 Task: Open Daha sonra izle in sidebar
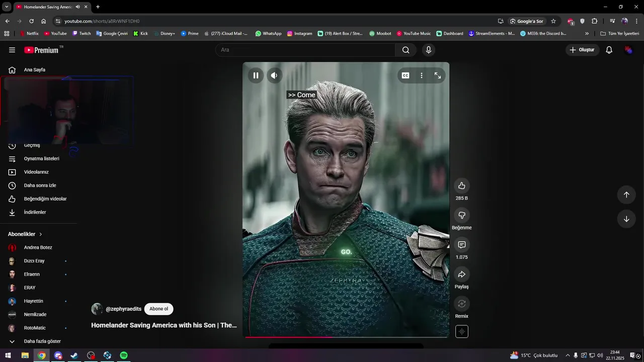coord(38,186)
